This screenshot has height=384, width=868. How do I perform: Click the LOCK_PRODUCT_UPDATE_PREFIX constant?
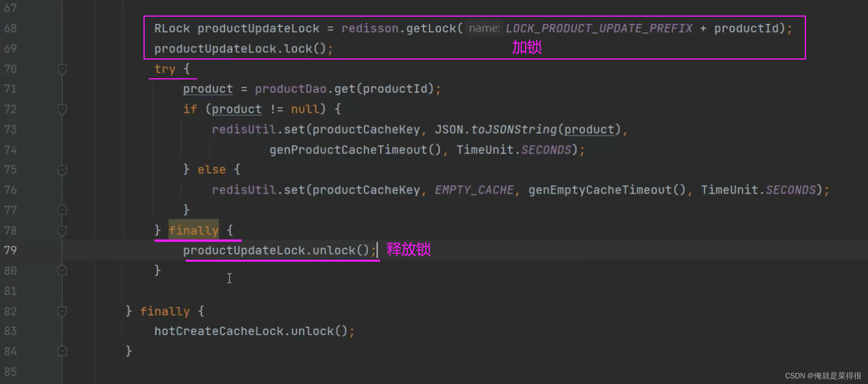(599, 28)
